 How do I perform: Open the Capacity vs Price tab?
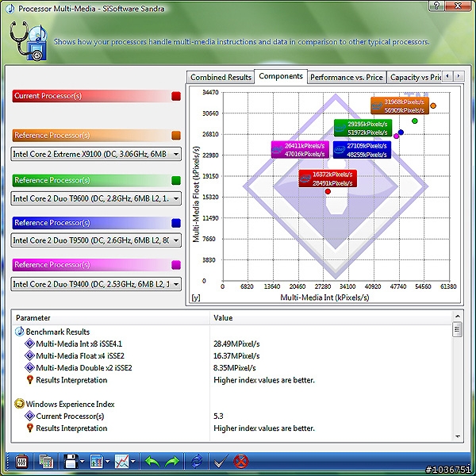pos(415,78)
